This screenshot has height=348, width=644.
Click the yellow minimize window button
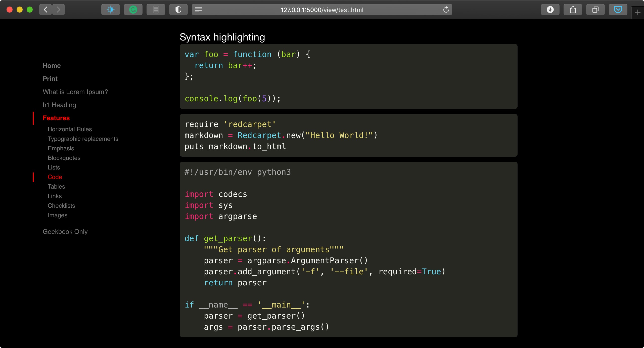coord(20,10)
